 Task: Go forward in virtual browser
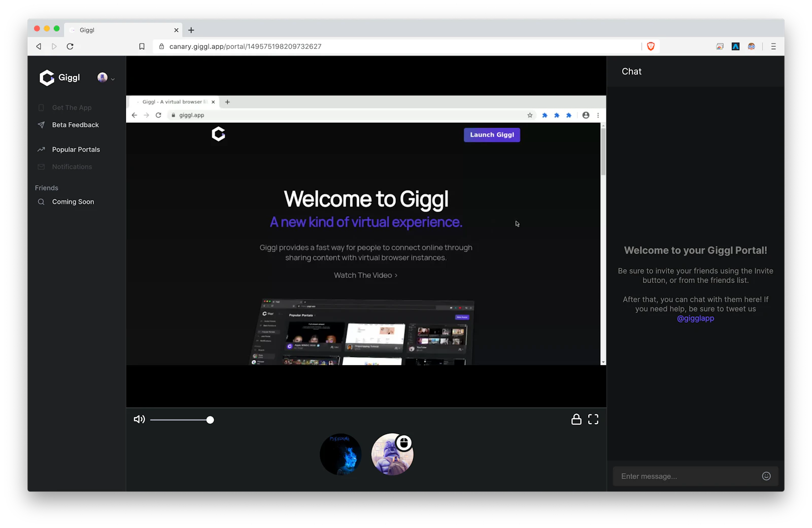tap(147, 115)
